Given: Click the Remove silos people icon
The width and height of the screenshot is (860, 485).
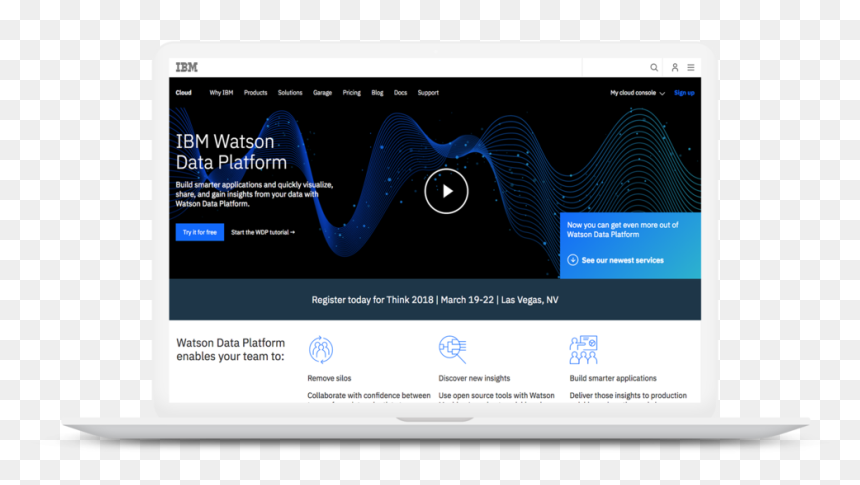Looking at the screenshot, I should [x=321, y=349].
